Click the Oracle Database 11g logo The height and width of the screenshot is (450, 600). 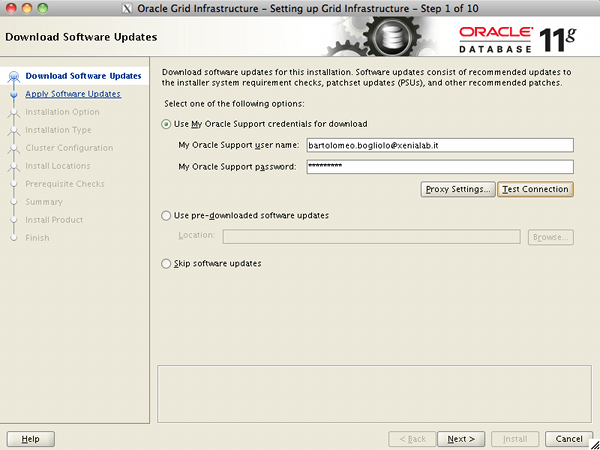[518, 39]
